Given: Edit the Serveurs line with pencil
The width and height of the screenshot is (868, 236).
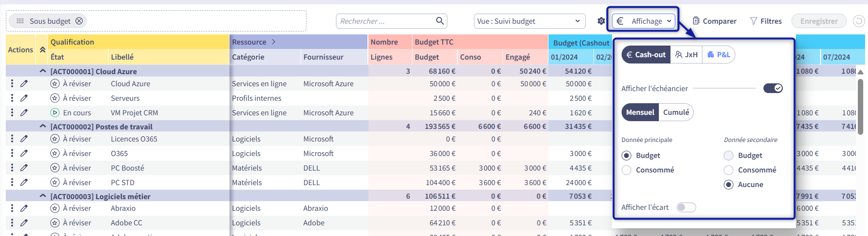Looking at the screenshot, I should click(24, 98).
